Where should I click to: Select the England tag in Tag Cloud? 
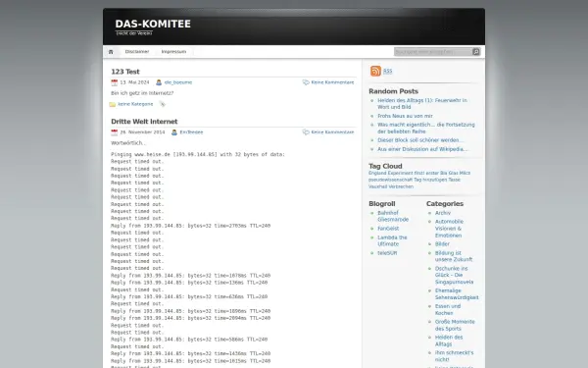[x=377, y=173]
